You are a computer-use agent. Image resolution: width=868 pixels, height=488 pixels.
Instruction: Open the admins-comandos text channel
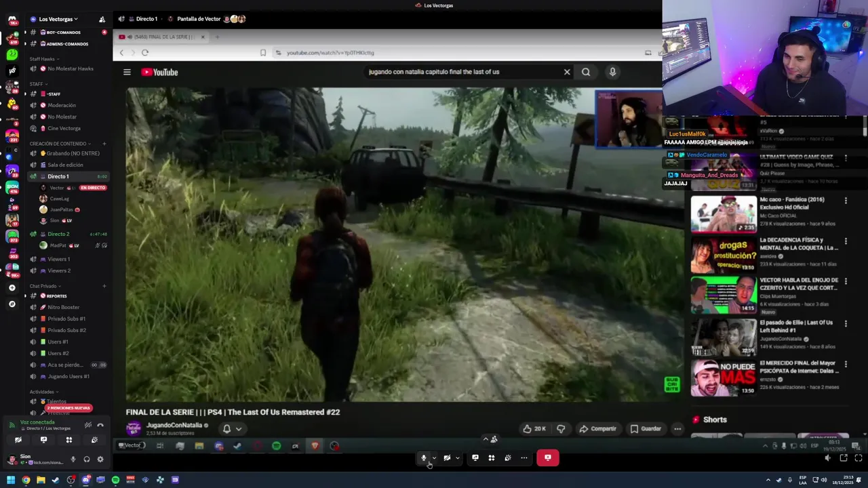[67, 44]
